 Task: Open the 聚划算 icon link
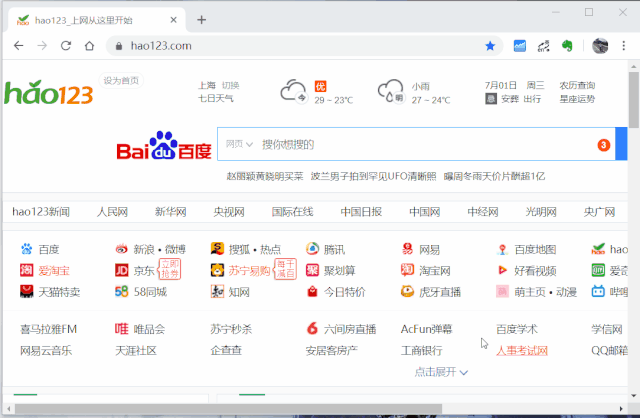point(312,270)
